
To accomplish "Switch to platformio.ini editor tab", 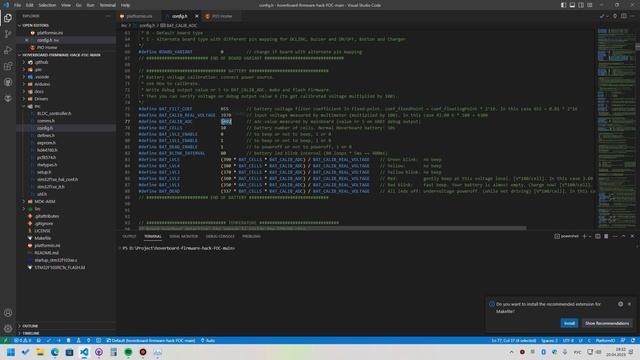I will coord(139,16).
